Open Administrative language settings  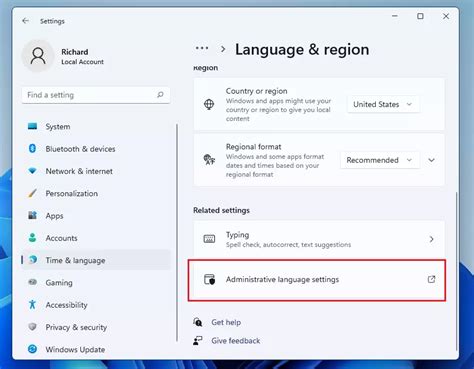point(319,279)
